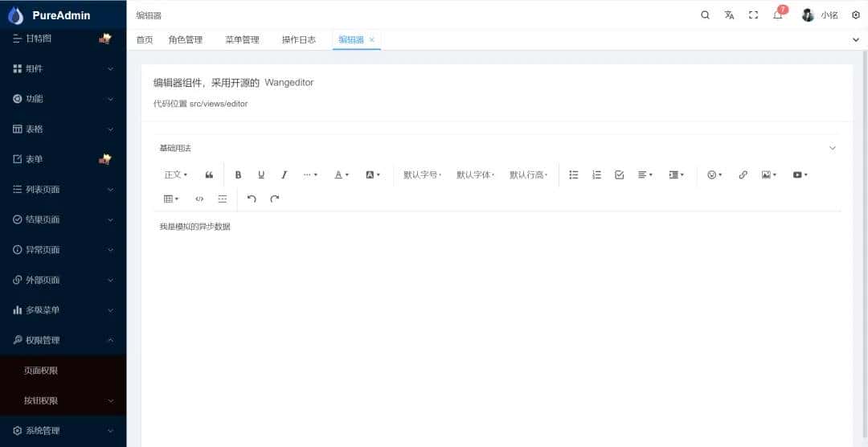Screen dimensions: 868x447
Task: Open the language translation switcher
Action: coord(729,15)
